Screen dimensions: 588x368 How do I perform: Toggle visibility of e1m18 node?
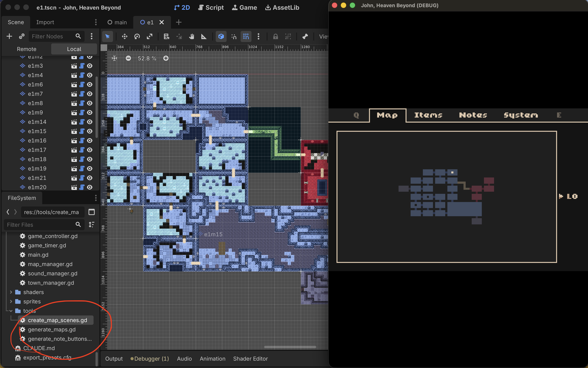point(89,159)
